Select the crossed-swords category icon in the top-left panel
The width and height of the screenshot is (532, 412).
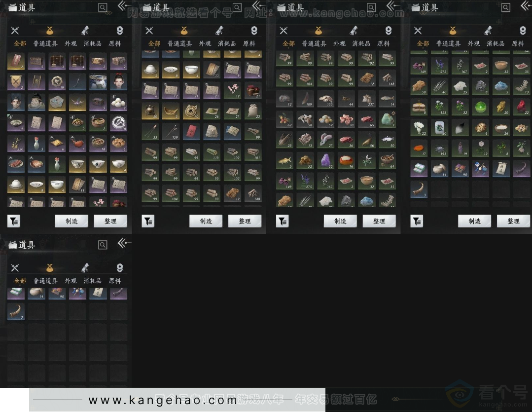click(x=15, y=31)
